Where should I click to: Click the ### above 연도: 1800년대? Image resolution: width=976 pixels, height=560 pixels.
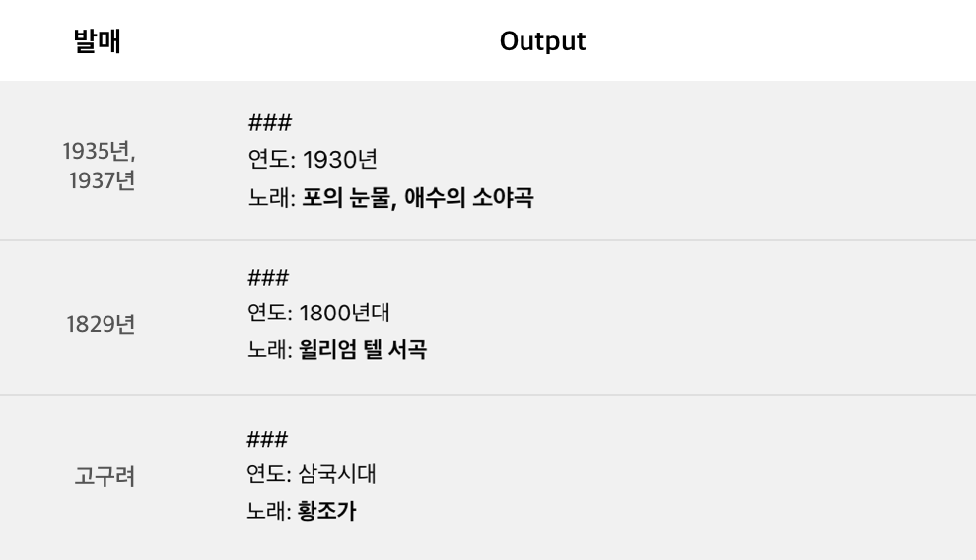click(x=268, y=277)
